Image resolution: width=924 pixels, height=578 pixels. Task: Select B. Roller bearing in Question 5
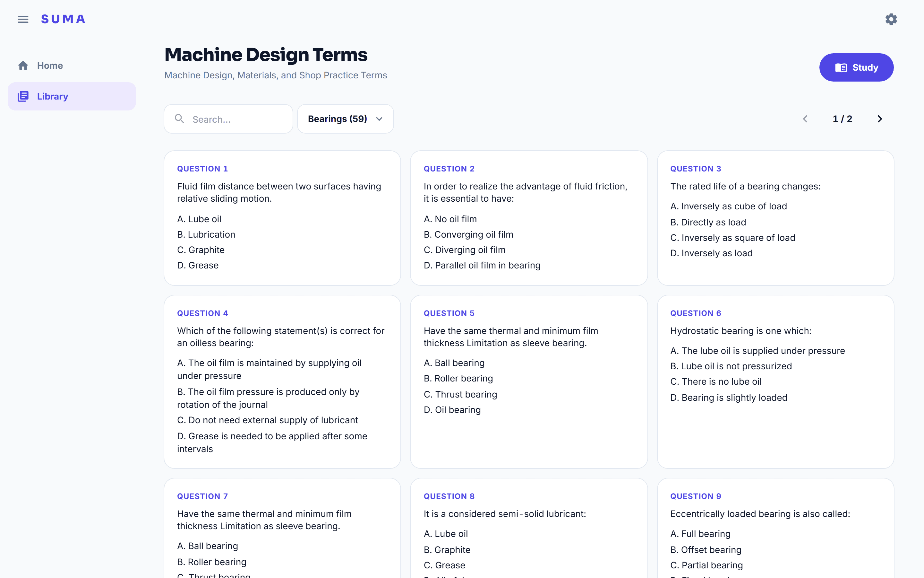pyautogui.click(x=458, y=379)
